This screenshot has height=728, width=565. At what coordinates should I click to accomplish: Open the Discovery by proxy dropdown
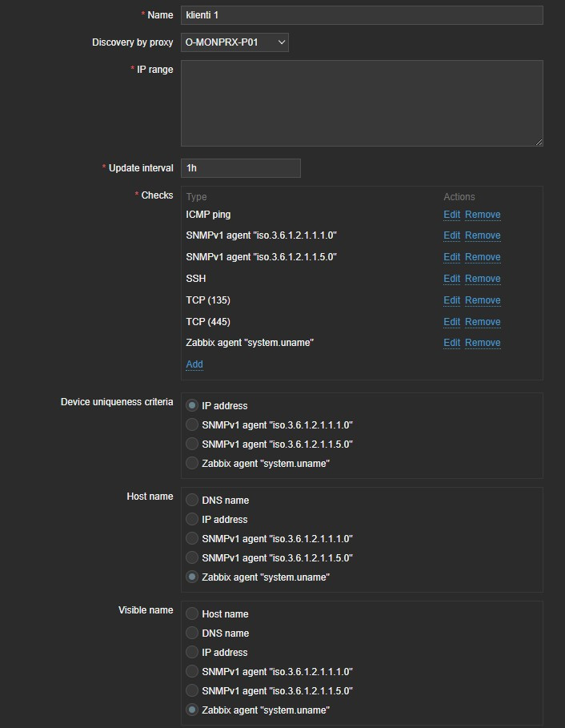234,42
